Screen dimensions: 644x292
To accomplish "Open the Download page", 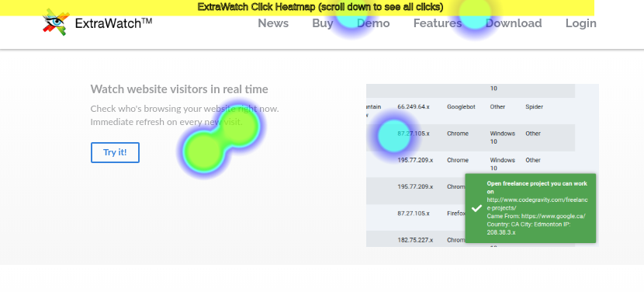I will tap(514, 23).
